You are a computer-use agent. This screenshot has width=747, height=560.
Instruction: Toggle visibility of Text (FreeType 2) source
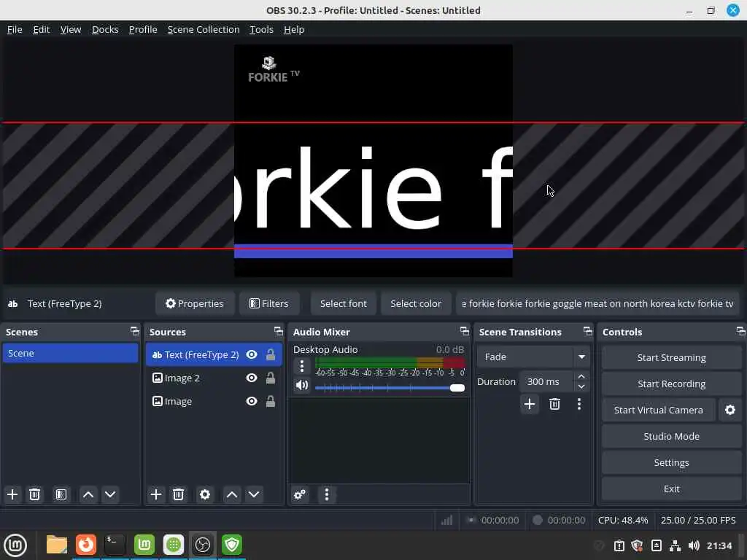click(x=252, y=354)
